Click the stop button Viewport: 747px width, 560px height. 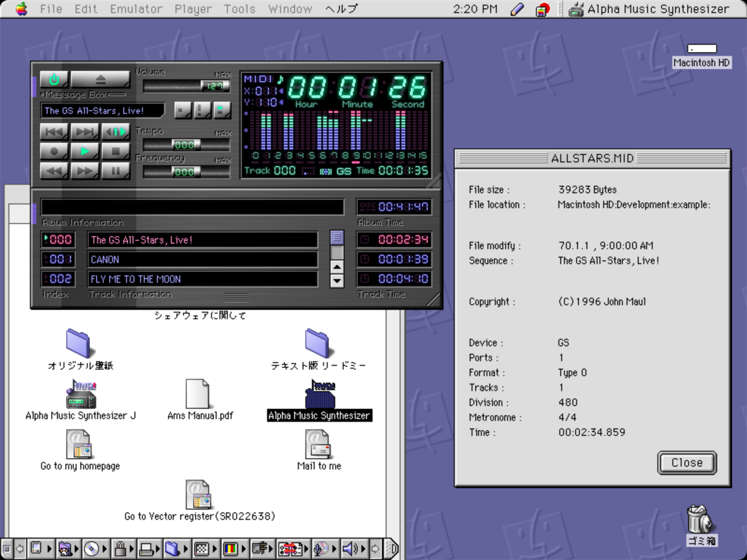click(115, 151)
